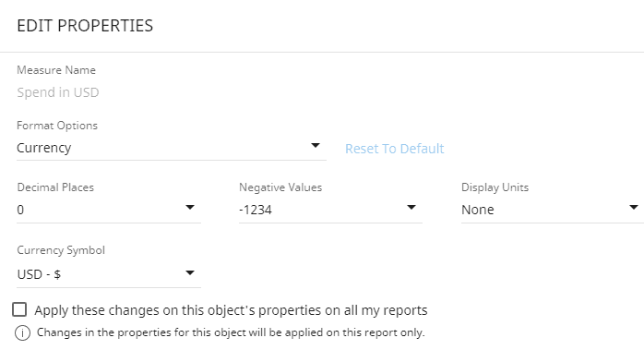This screenshot has width=644, height=350.
Task: Click the Decimal Places dropdown arrow
Action: pos(190,207)
